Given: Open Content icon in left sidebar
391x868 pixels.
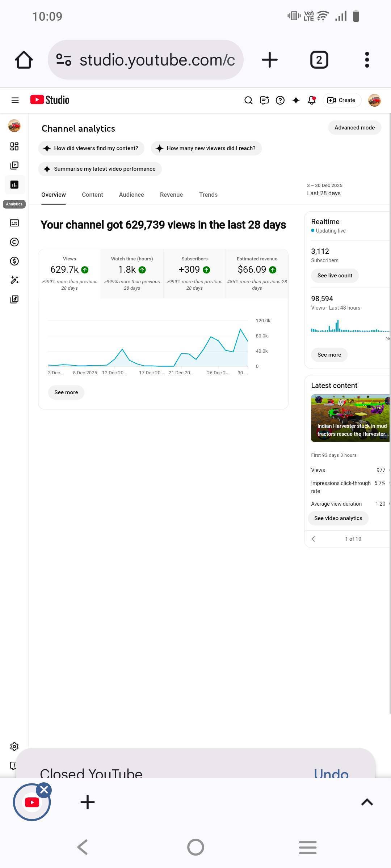Looking at the screenshot, I should [x=14, y=165].
